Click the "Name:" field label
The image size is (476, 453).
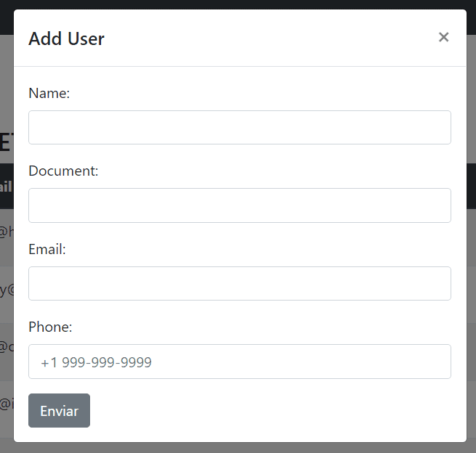click(49, 93)
